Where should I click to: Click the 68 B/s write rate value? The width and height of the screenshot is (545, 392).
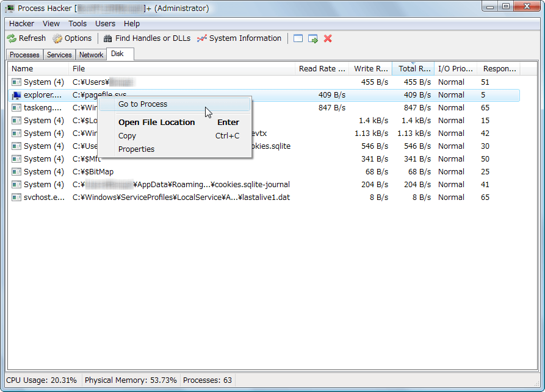[x=377, y=172]
